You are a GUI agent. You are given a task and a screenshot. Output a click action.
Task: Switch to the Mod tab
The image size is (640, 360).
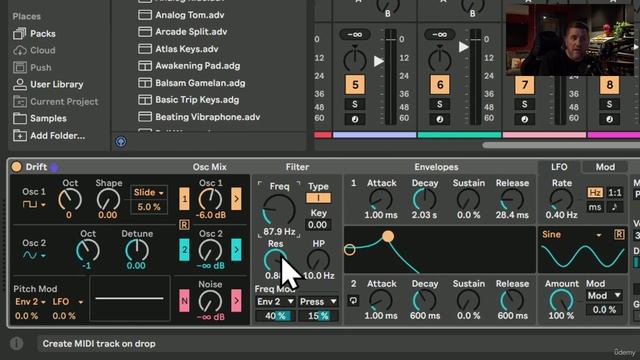tap(605, 167)
